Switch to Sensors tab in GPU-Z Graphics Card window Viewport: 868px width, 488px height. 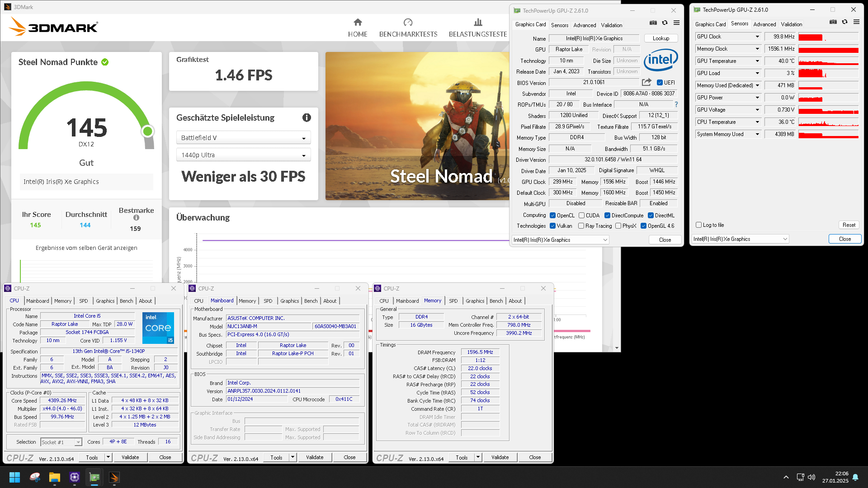[x=560, y=25]
